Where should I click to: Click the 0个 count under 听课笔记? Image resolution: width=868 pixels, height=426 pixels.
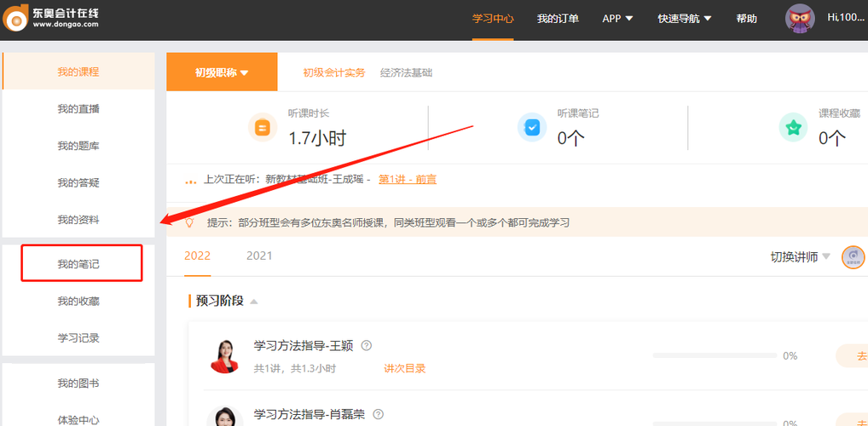click(570, 138)
